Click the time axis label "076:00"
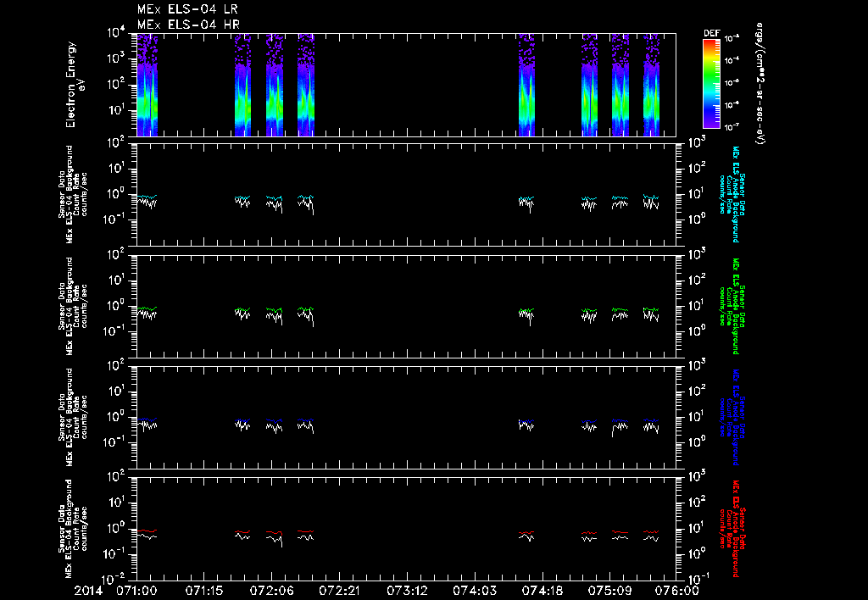Image resolution: width=868 pixels, height=600 pixels. pos(676,591)
